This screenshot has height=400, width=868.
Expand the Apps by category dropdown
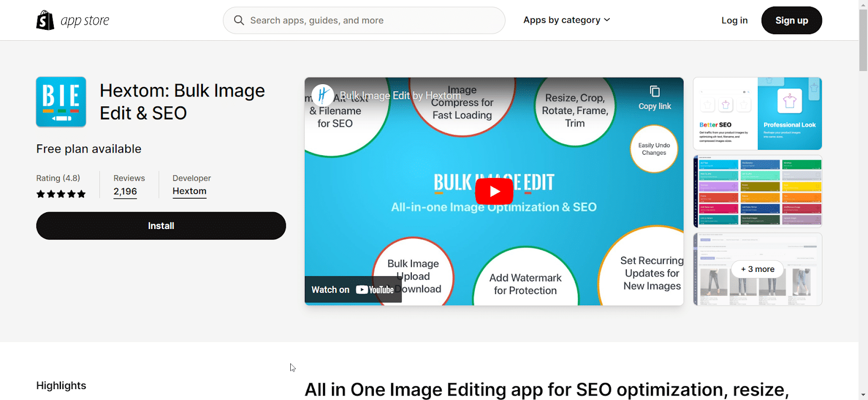click(x=566, y=20)
